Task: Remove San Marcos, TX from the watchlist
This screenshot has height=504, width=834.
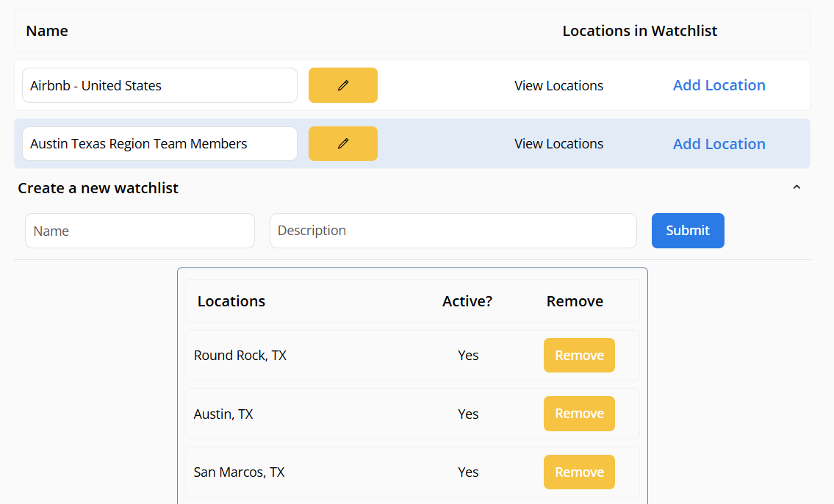Action: click(579, 472)
